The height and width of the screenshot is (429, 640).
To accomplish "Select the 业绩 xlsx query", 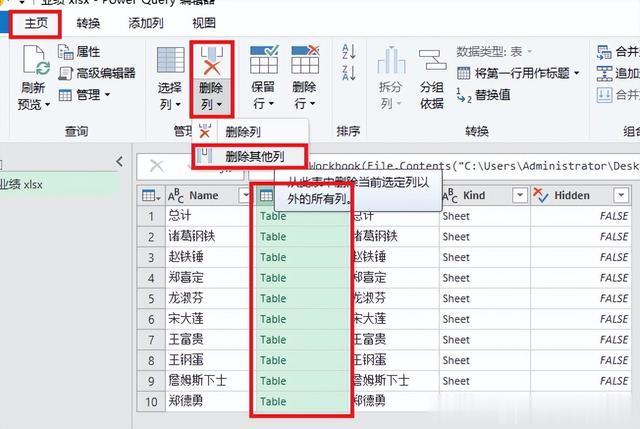I will click(x=57, y=184).
